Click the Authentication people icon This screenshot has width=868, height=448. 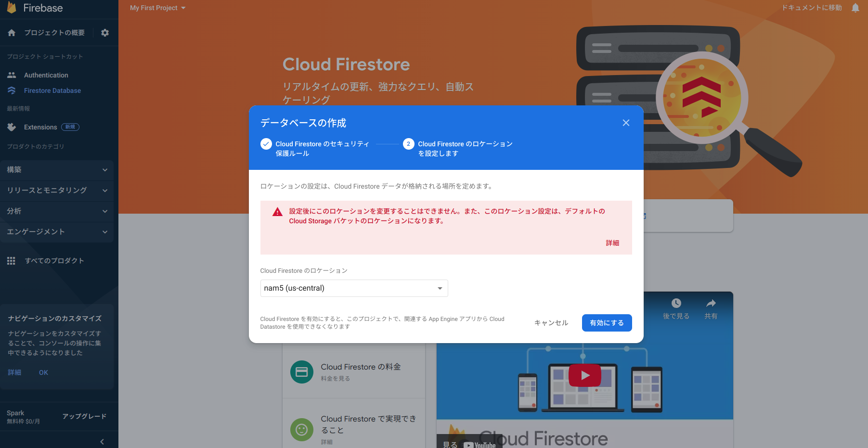(x=12, y=75)
